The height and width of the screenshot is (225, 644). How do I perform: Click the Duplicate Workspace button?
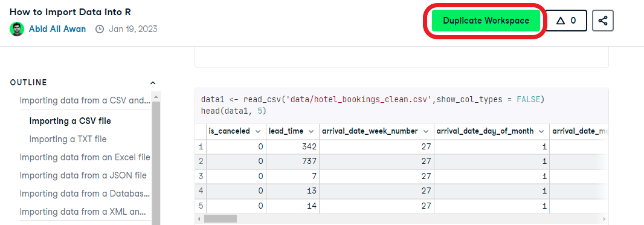(486, 21)
